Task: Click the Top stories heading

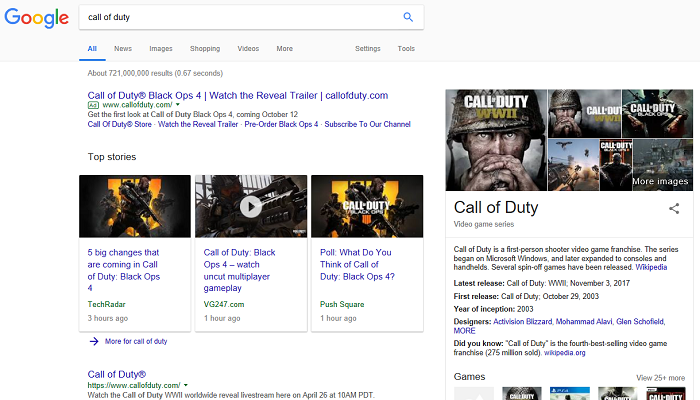Action: [112, 157]
